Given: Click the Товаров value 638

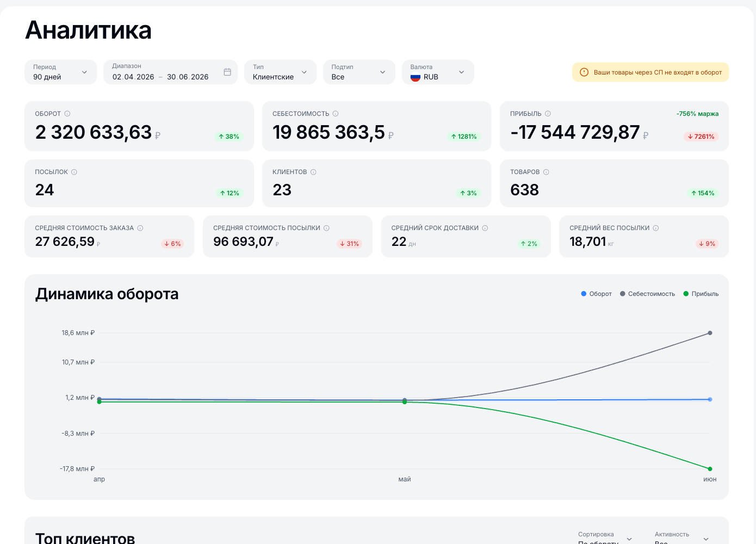Looking at the screenshot, I should coord(524,190).
